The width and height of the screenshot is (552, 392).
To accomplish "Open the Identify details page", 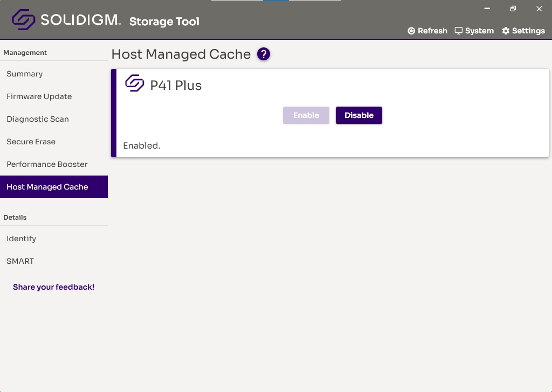I will 54,239.
